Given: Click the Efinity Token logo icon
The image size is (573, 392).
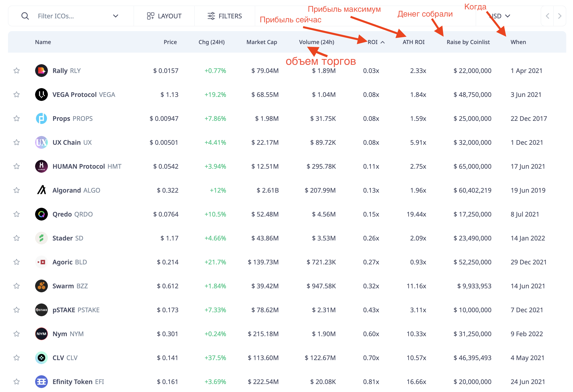Looking at the screenshot, I should (x=41, y=382).
